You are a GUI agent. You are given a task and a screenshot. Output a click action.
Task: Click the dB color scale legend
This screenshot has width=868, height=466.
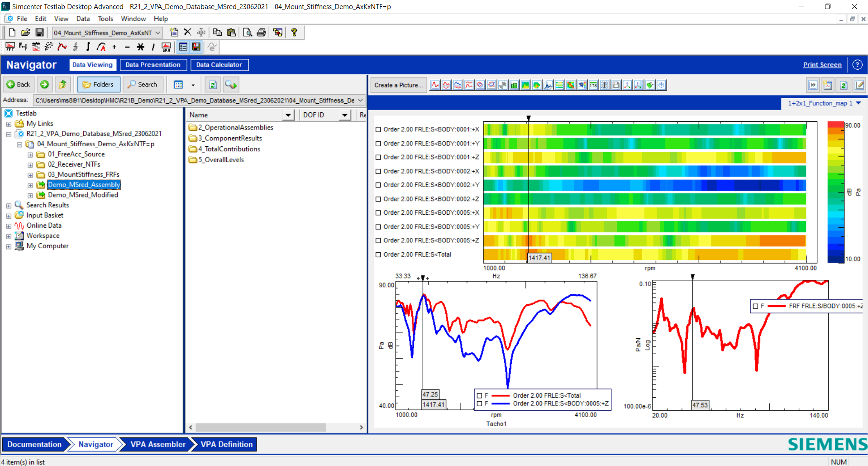[834, 190]
